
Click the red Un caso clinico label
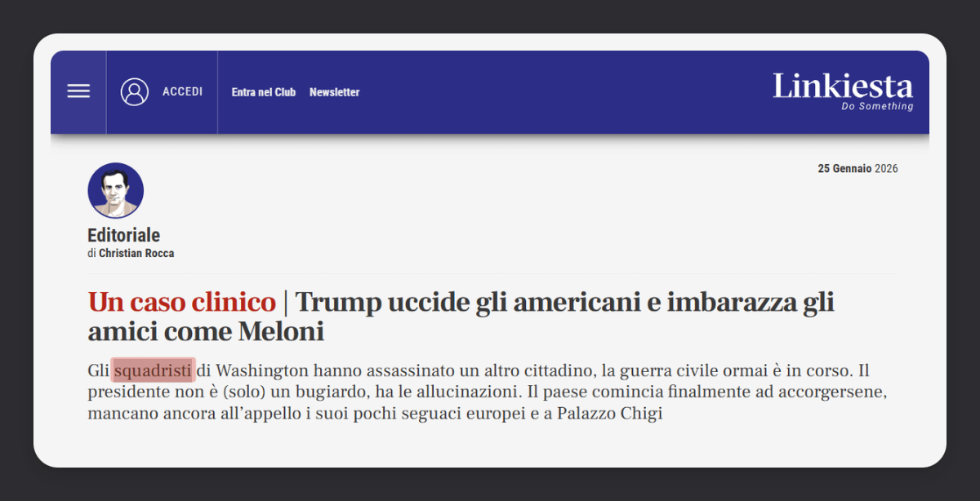pyautogui.click(x=181, y=303)
